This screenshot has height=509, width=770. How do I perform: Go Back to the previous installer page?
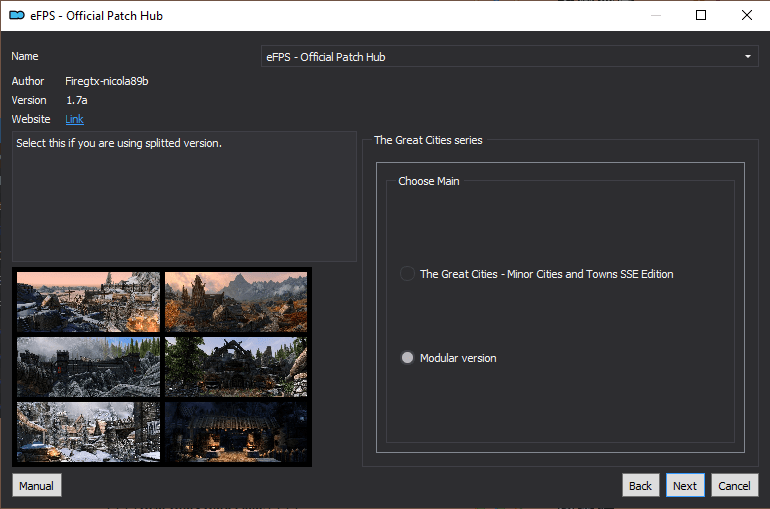pos(640,485)
